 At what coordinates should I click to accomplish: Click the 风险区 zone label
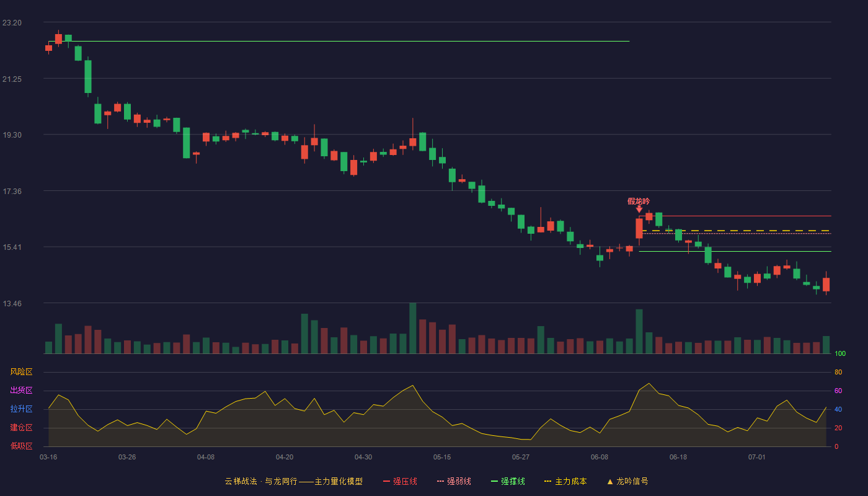(x=21, y=372)
